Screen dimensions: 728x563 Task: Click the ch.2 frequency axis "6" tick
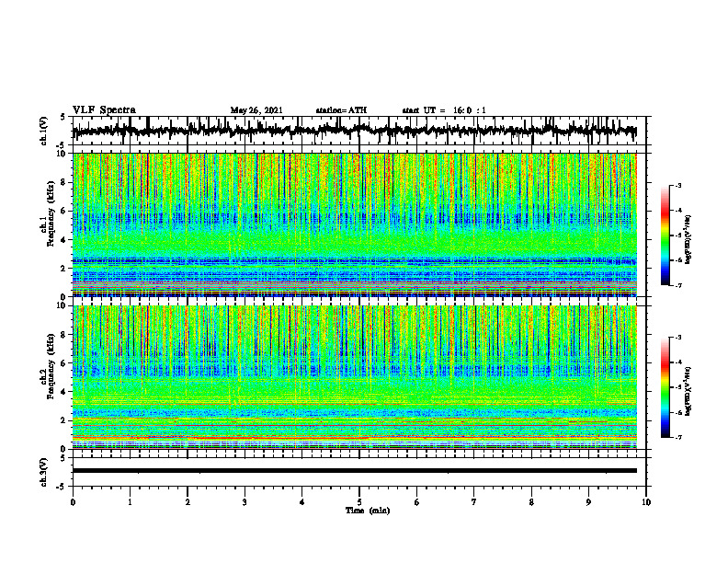tap(64, 363)
